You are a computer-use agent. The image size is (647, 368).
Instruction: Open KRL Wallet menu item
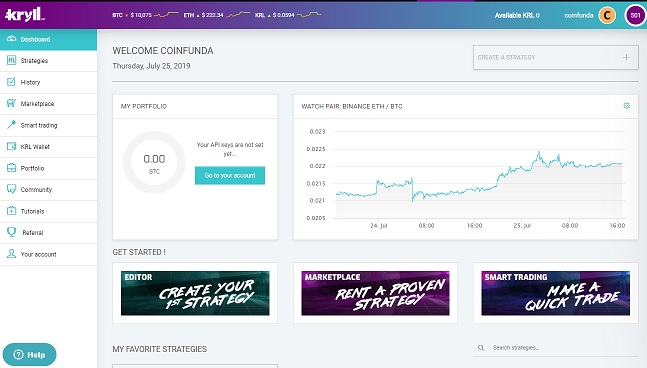click(x=48, y=146)
